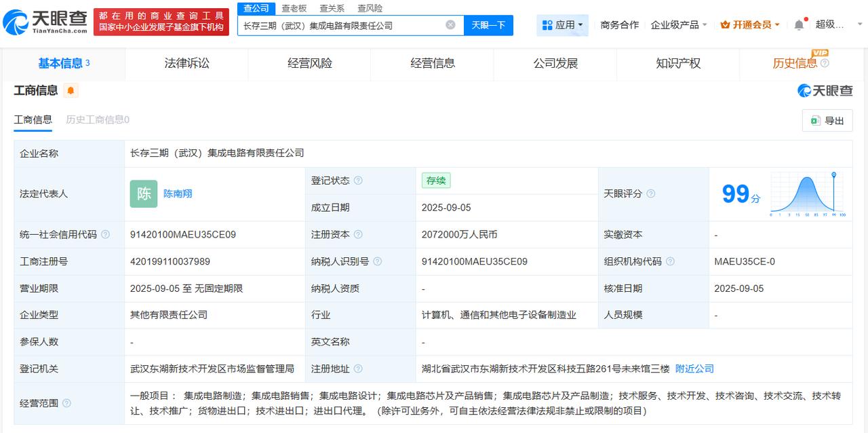This screenshot has height=433, width=868.
Task: Switch to the 法律诉讼 tab
Action: pos(186,63)
